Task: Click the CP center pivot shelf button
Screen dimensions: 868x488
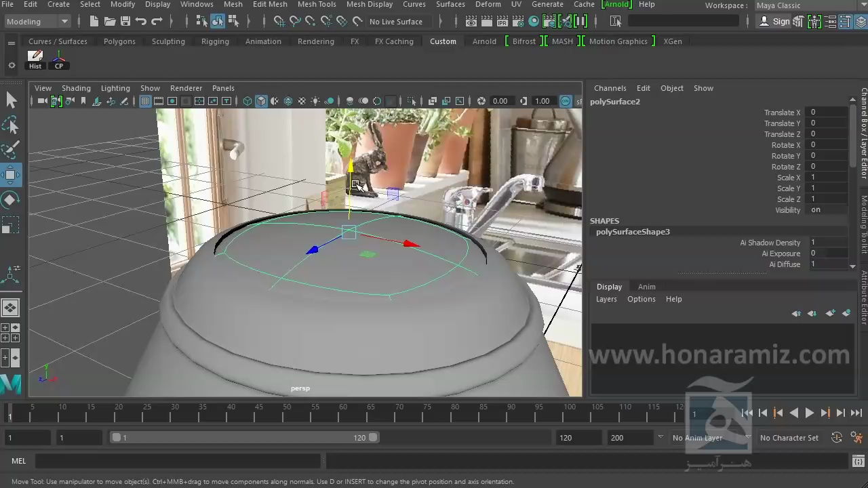Action: point(59,60)
